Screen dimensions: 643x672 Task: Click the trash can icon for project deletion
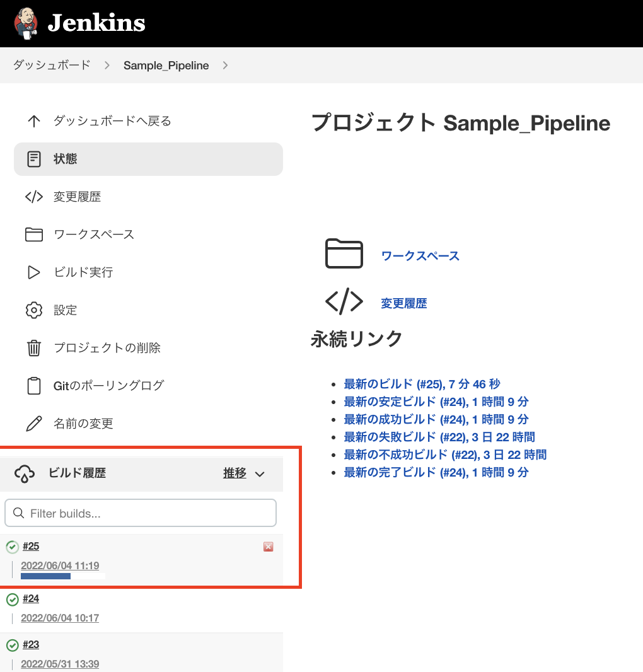coord(34,347)
